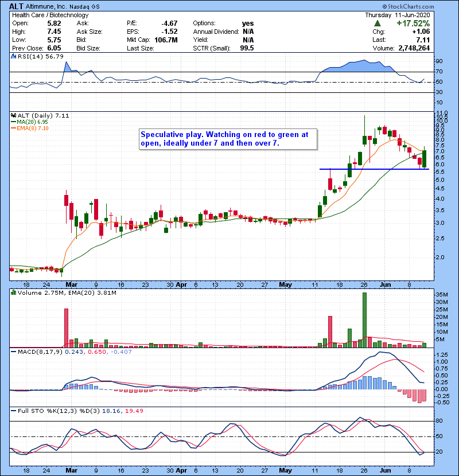
Task: Click the 1.25 label on the MACD axis
Action: [442, 354]
